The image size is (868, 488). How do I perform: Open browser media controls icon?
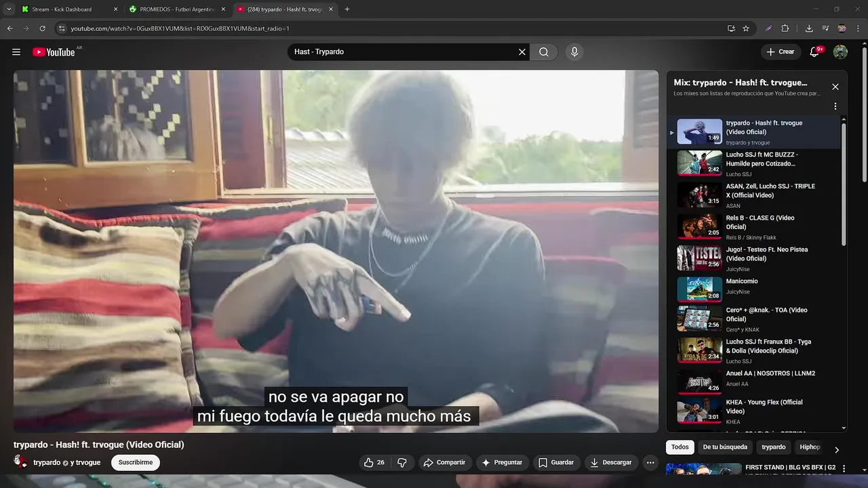tap(825, 28)
